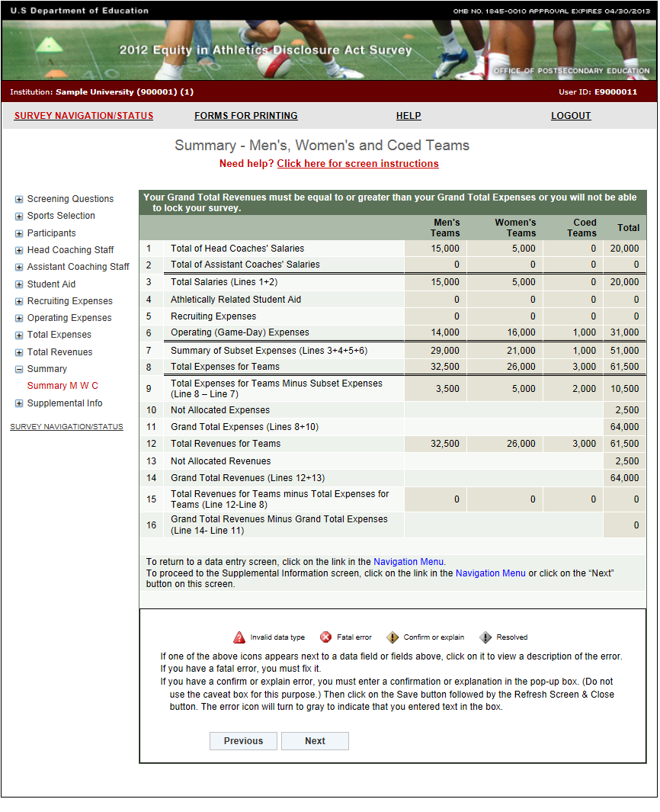
Task: Click the gray Resolved status icon
Action: pyautogui.click(x=485, y=637)
